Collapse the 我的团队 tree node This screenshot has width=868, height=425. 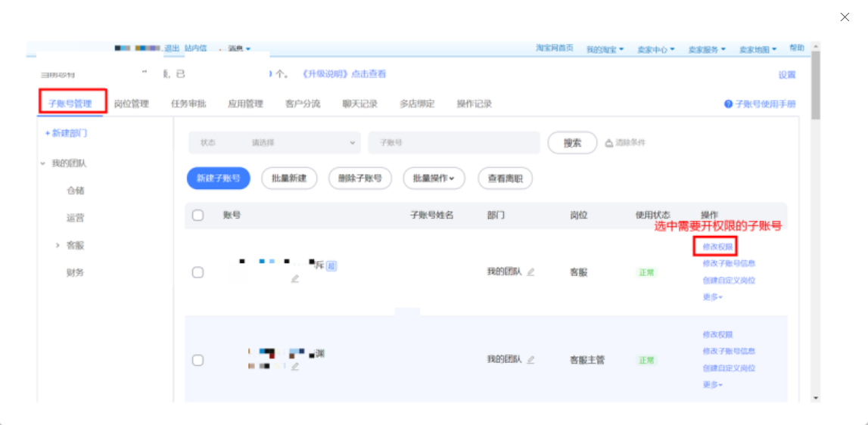(42, 164)
